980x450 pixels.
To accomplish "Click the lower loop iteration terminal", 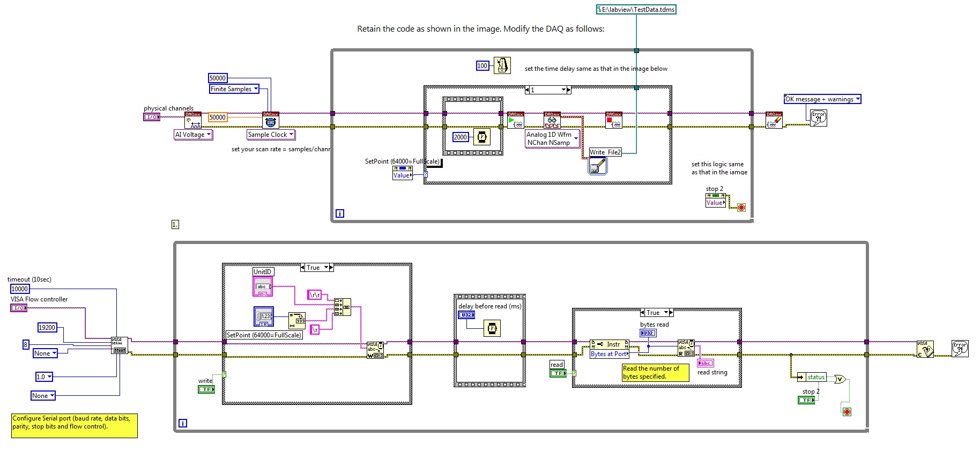I will tap(183, 423).
